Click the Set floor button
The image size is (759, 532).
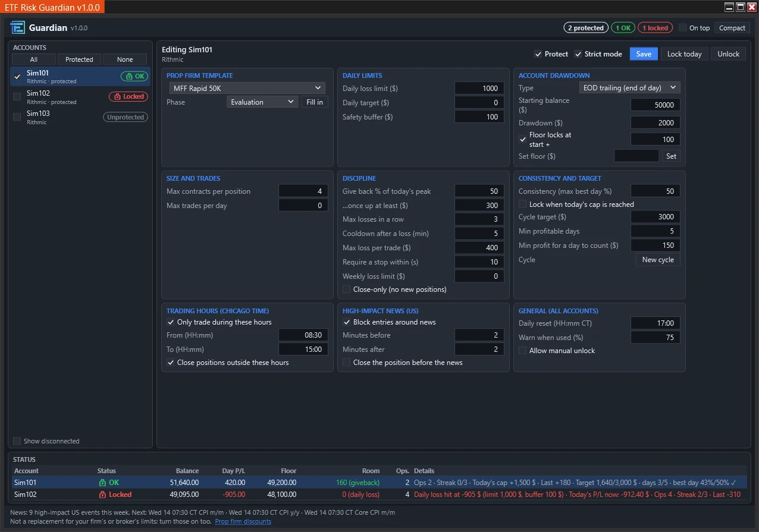[671, 156]
